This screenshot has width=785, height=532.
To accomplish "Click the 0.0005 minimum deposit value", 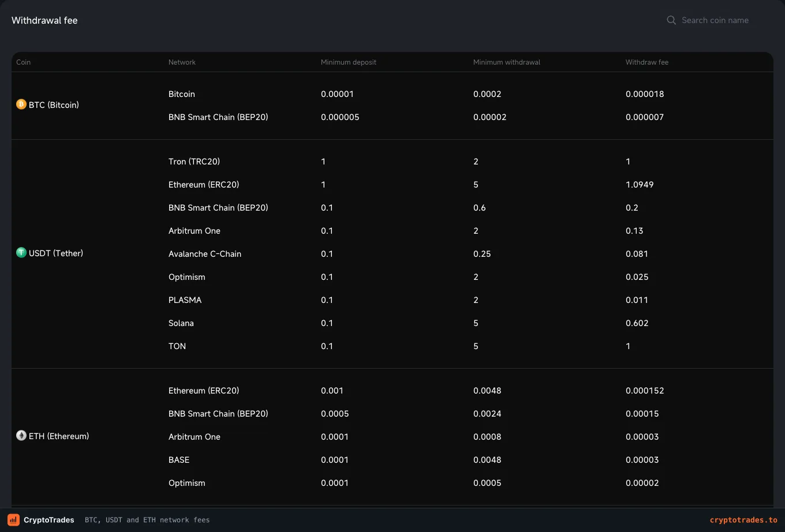I will tap(335, 414).
